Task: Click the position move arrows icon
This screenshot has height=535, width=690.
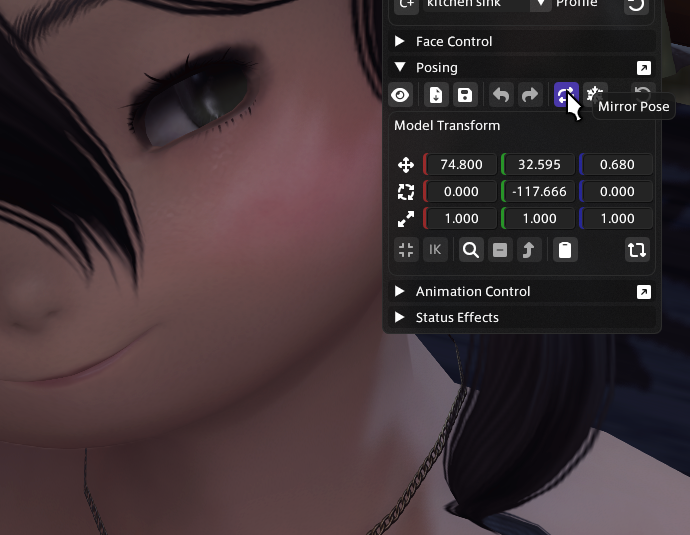Action: pyautogui.click(x=406, y=165)
